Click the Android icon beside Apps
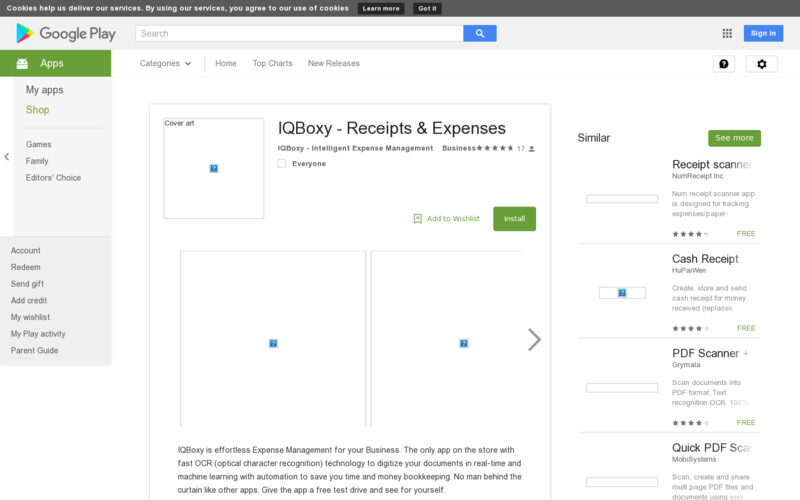The image size is (800, 500). [x=22, y=63]
